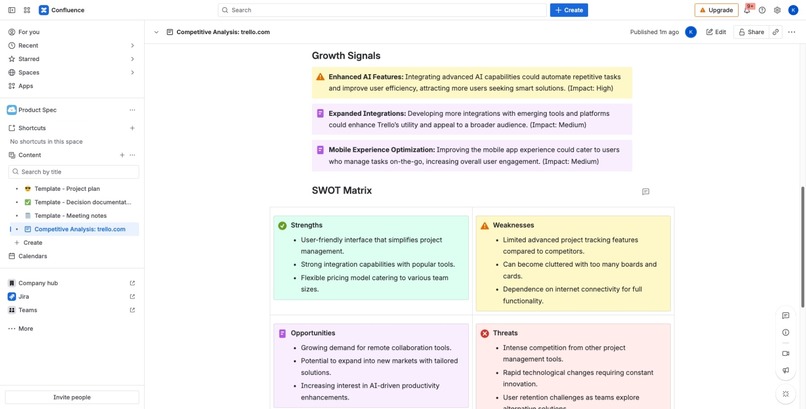
Task: Click the Expanded Integrations text
Action: click(x=367, y=113)
